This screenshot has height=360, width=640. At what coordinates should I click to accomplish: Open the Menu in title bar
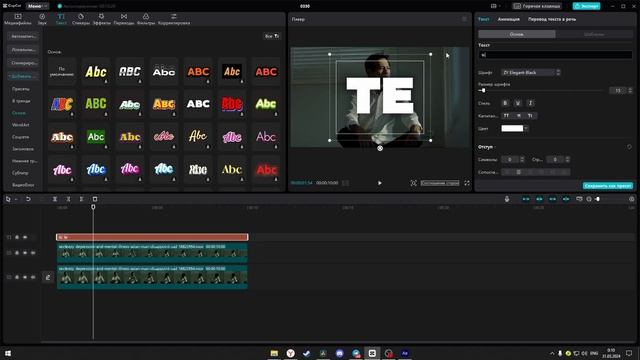click(37, 6)
